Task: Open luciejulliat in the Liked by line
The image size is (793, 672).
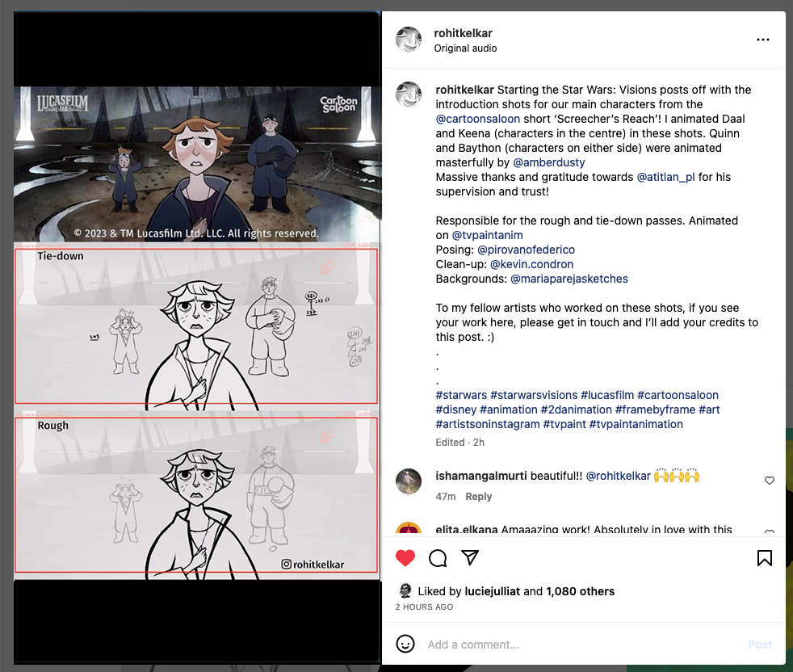Action: [x=492, y=591]
